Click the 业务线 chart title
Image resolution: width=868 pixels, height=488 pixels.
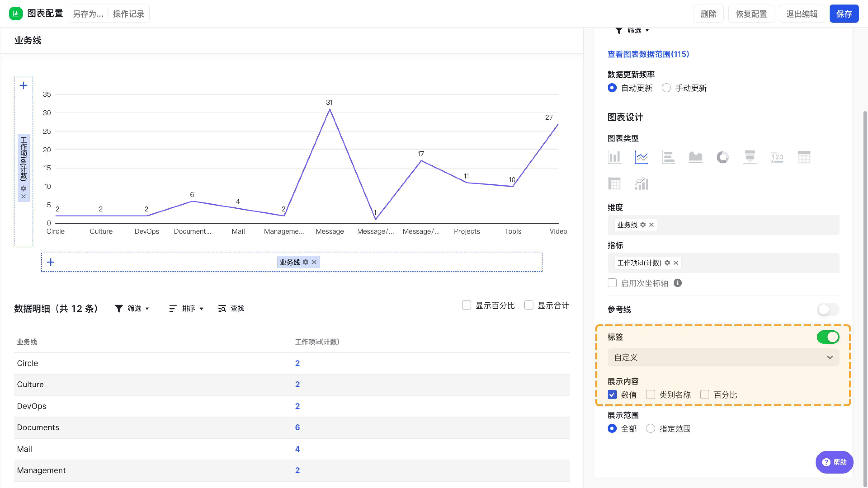pyautogui.click(x=28, y=40)
